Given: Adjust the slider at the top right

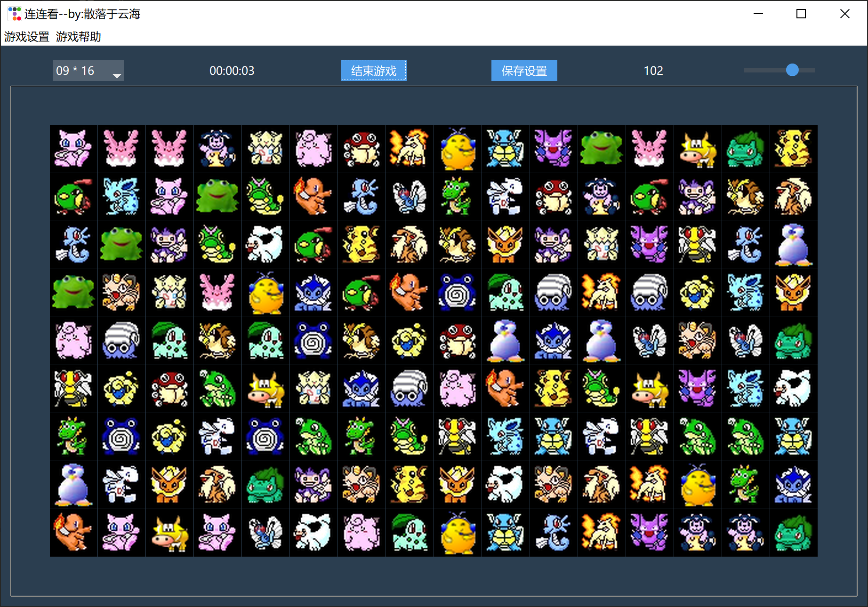Looking at the screenshot, I should [x=792, y=70].
